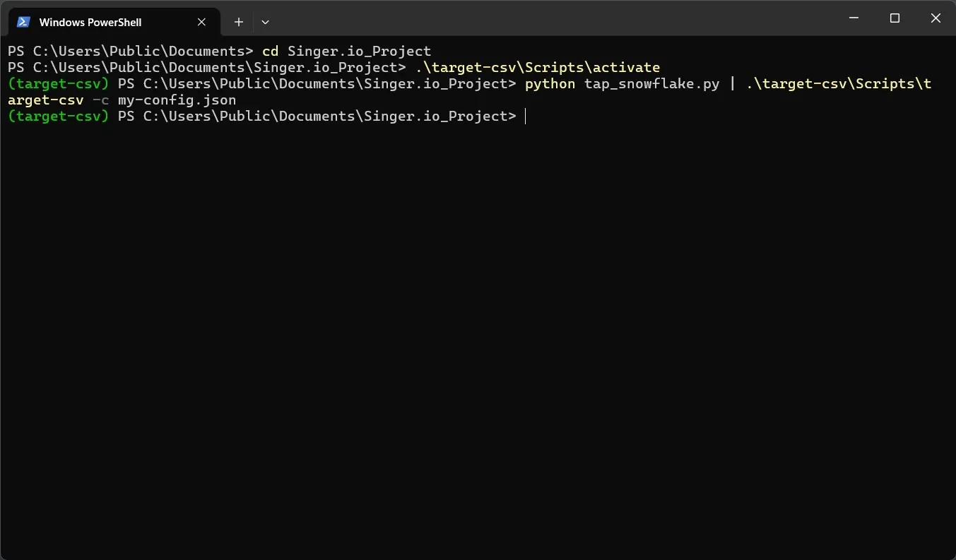Close the Windows PowerShell tab

click(x=201, y=22)
